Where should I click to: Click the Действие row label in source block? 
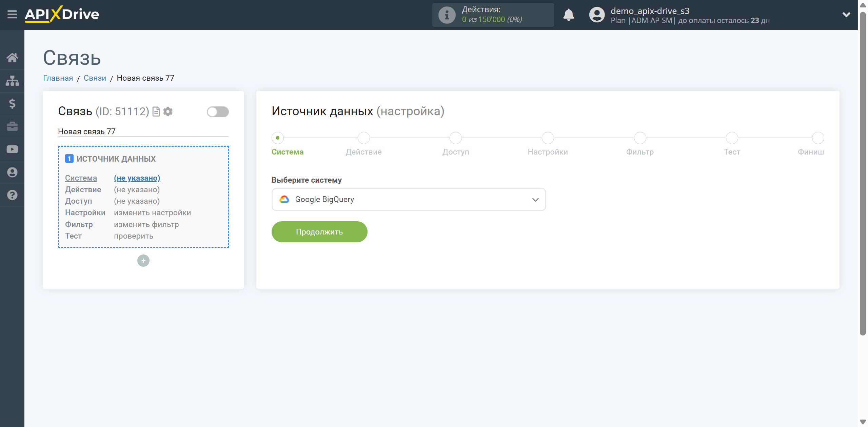[83, 189]
